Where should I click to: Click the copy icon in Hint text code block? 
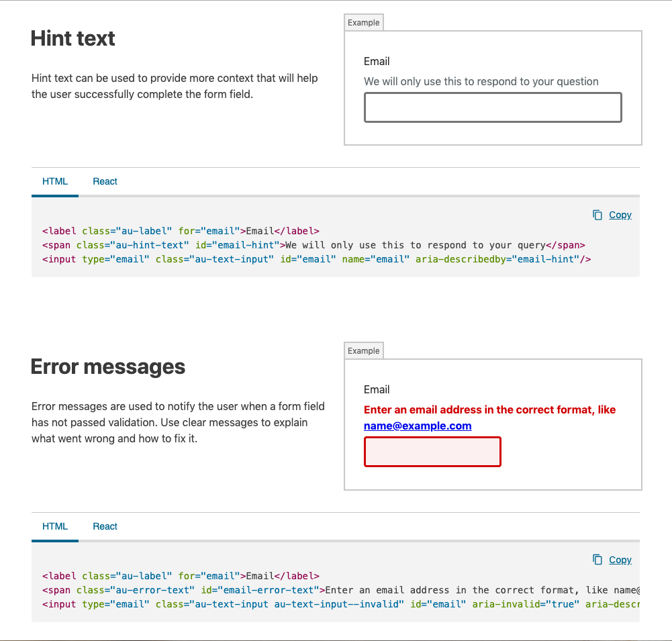(597, 215)
